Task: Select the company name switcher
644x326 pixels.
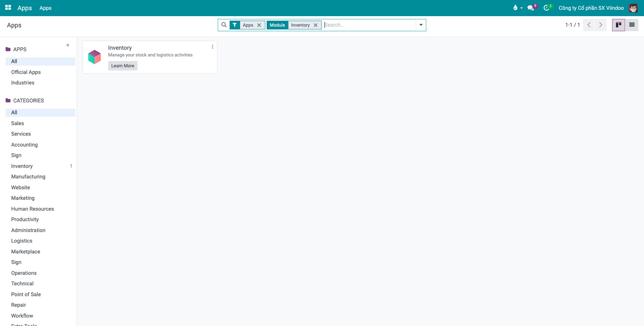Action: 591,8
